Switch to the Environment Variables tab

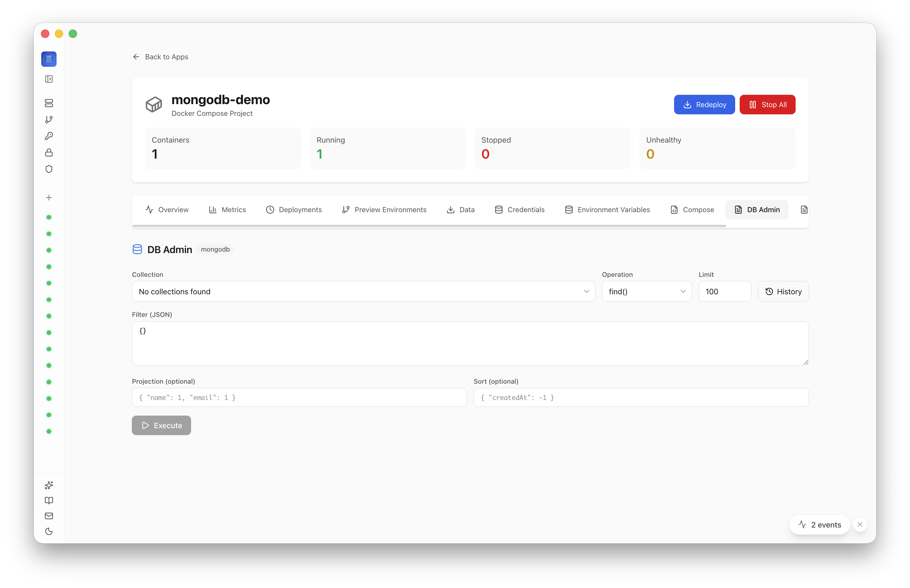[607, 210]
